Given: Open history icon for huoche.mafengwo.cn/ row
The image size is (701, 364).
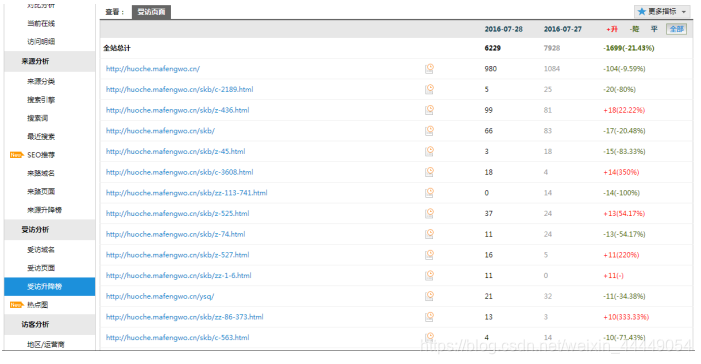Looking at the screenshot, I should 429,68.
